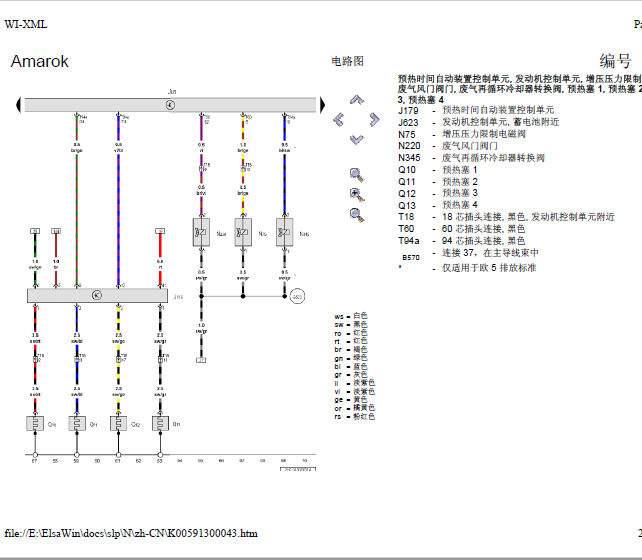Pan the diagram left with the left chevron
The height and width of the screenshot is (560, 642).
[339, 120]
